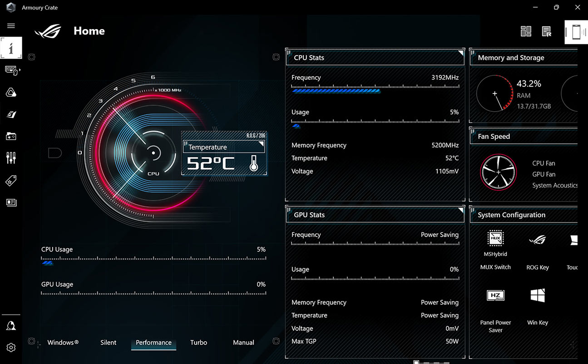This screenshot has height=364, width=588.
Task: Open the Game Library folder icon
Action: pos(11,136)
